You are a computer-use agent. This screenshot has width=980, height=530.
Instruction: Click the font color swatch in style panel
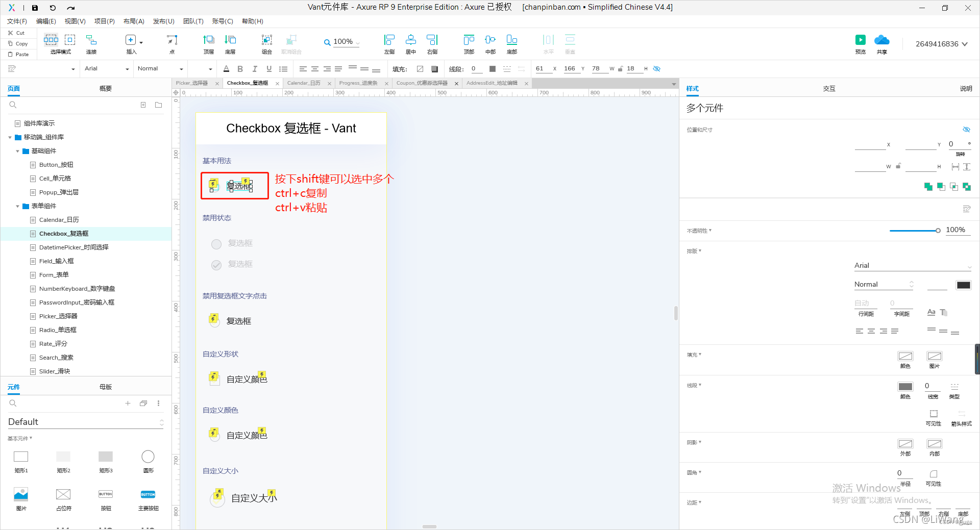(964, 285)
